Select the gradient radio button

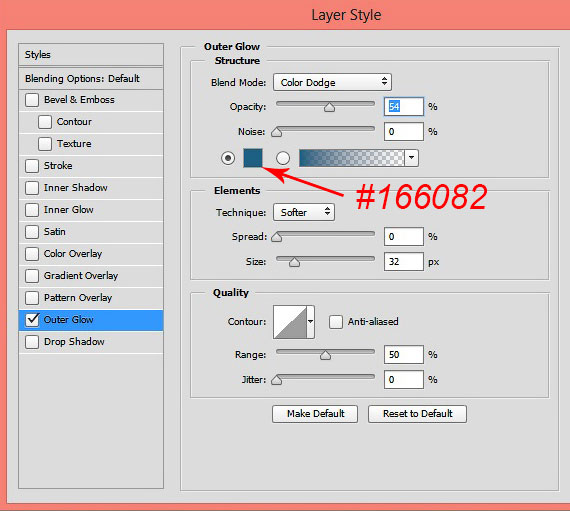pyautogui.click(x=283, y=158)
